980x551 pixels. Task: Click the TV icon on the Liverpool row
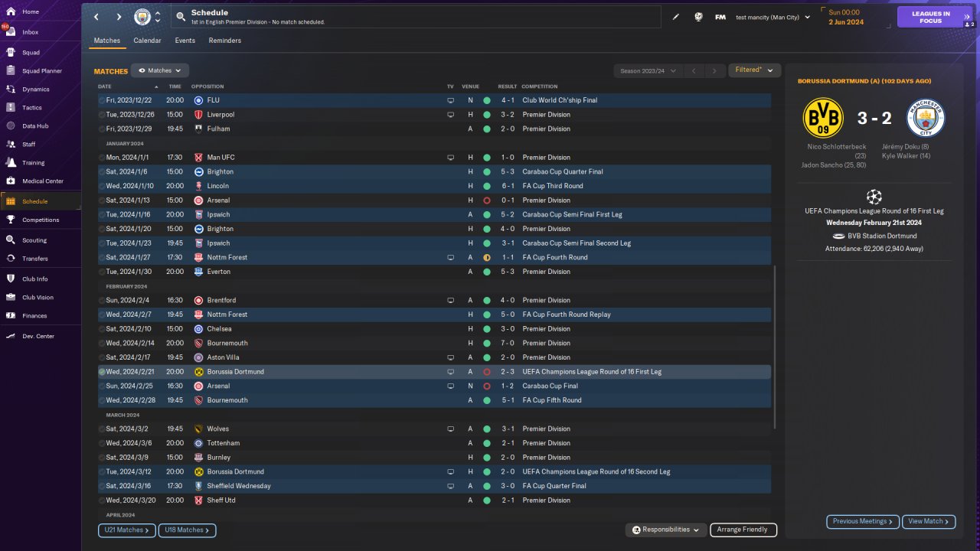pos(450,115)
